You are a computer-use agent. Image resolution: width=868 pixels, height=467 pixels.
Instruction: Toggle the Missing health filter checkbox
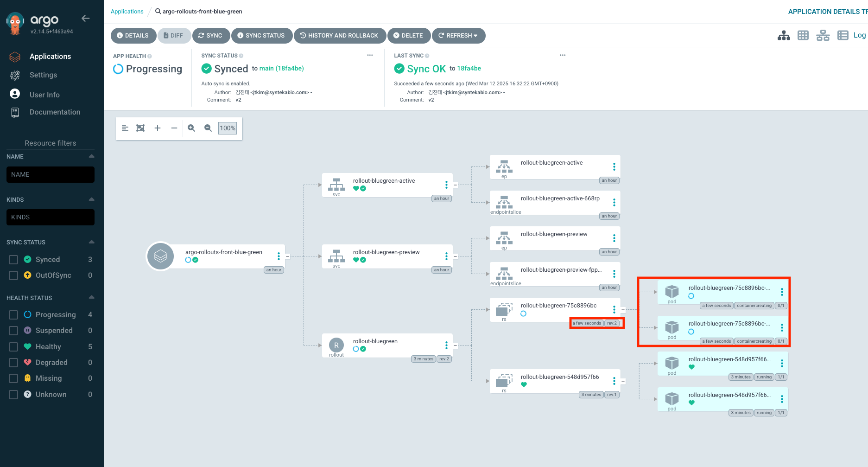[x=13, y=378]
